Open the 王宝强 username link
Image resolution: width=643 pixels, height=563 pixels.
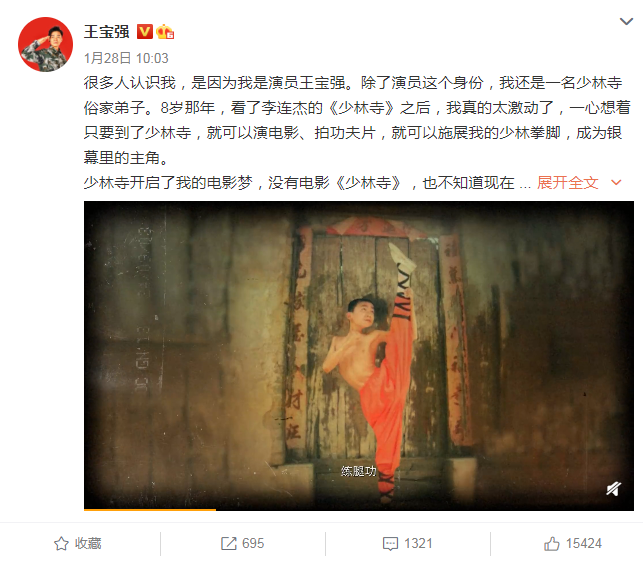107,32
